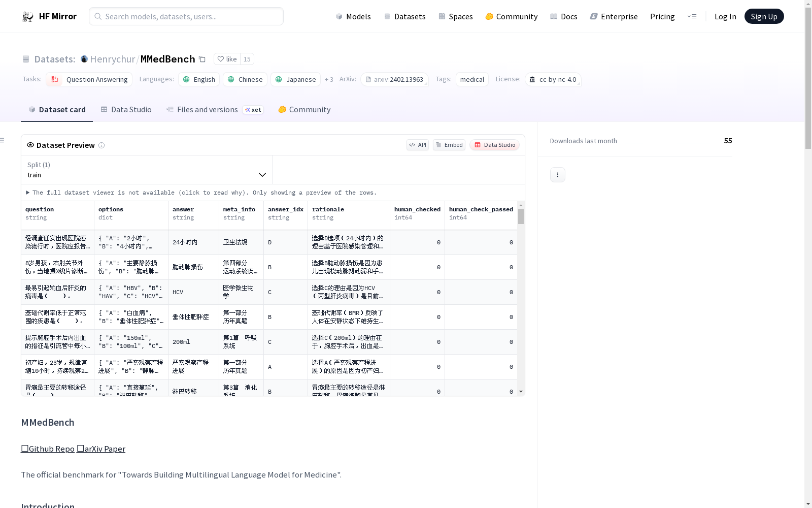Click the Embed button for the dataset preview
Viewport: 812px width, 508px height.
(x=449, y=145)
